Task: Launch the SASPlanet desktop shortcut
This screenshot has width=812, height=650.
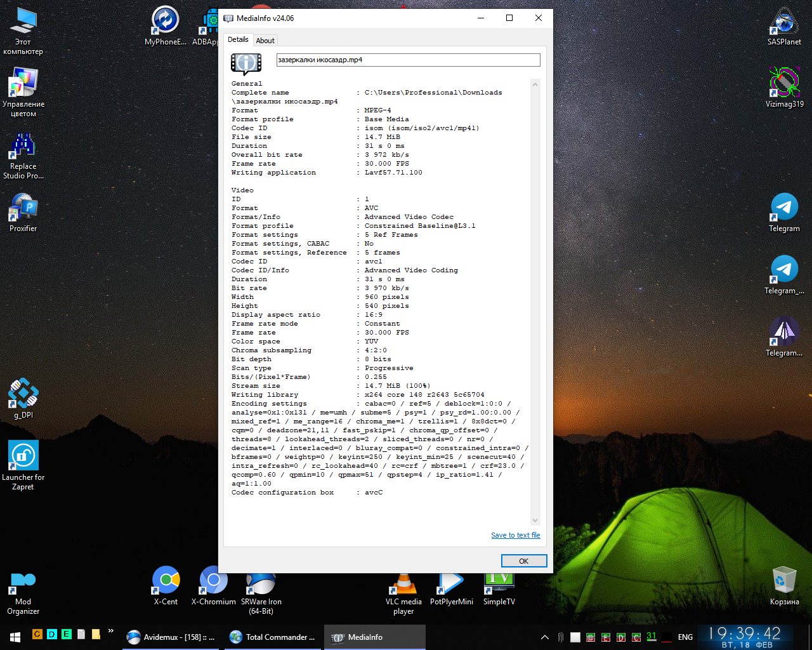Action: 785,26
